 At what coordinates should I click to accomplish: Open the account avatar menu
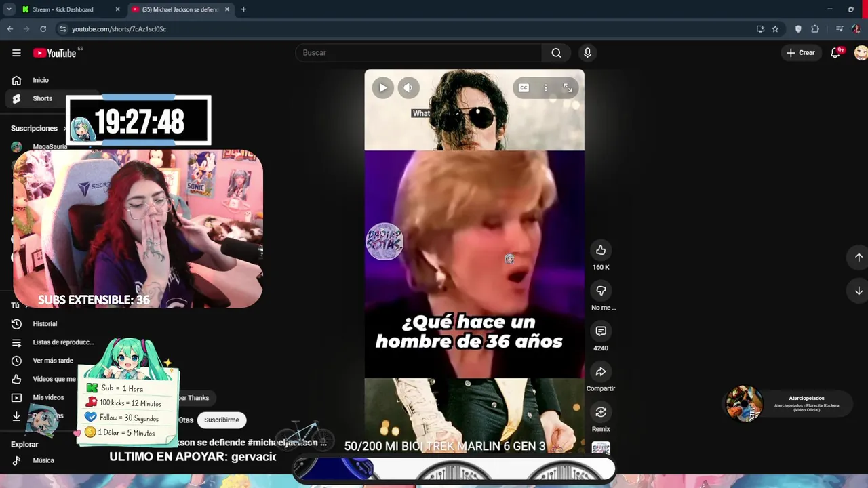coord(861,53)
